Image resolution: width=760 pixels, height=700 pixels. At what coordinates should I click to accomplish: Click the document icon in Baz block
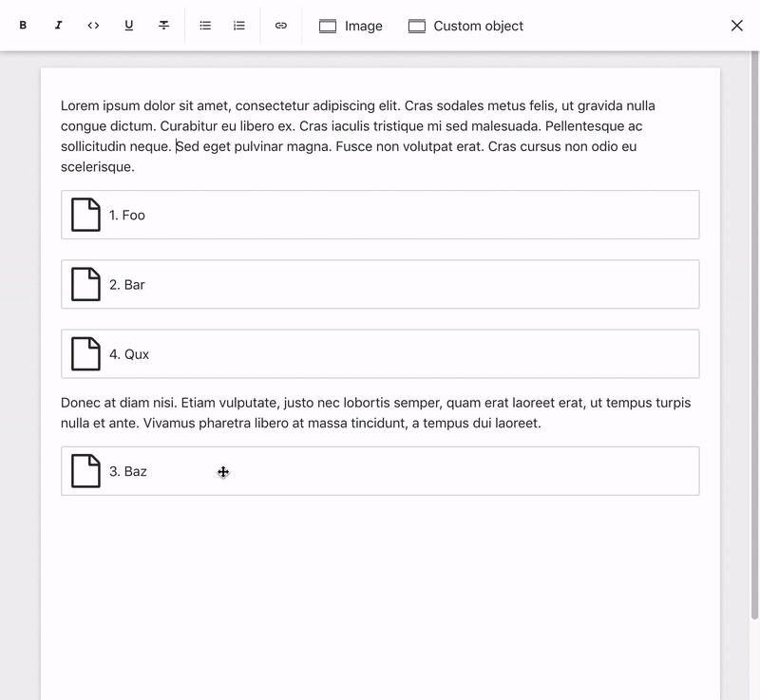pyautogui.click(x=85, y=471)
